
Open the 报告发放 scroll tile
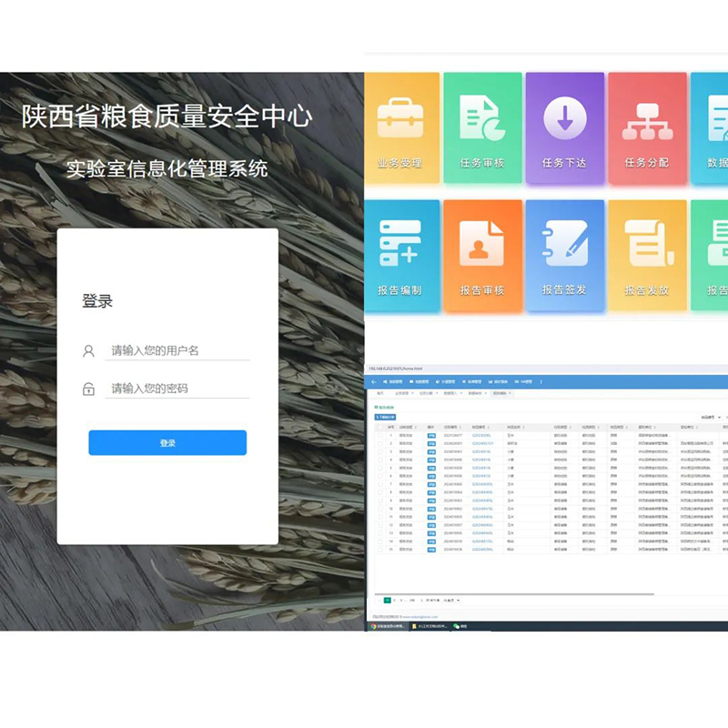click(x=647, y=256)
